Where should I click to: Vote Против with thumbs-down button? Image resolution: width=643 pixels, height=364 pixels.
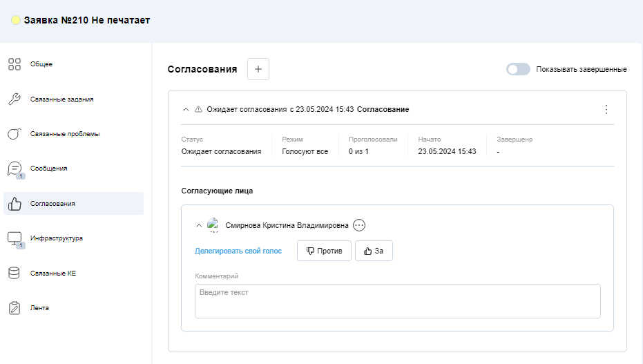(324, 251)
